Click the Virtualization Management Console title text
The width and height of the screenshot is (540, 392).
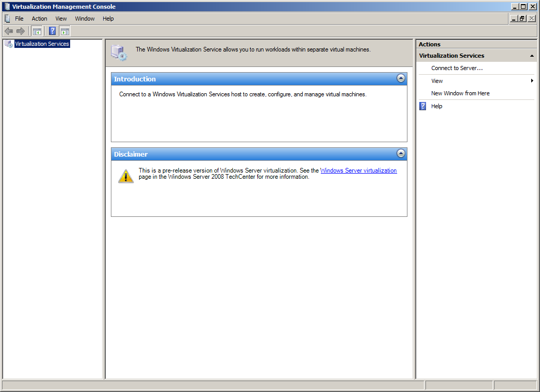pyautogui.click(x=64, y=7)
